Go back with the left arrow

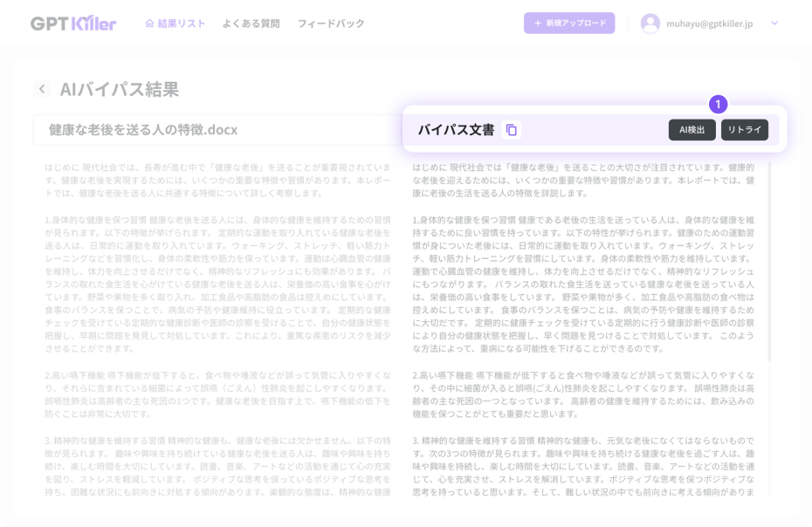click(x=42, y=89)
